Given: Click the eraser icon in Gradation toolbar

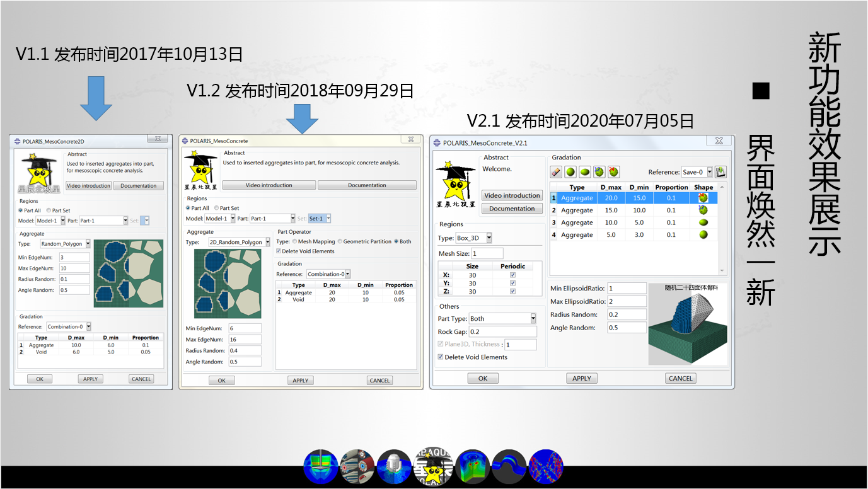Looking at the screenshot, I should pos(556,171).
